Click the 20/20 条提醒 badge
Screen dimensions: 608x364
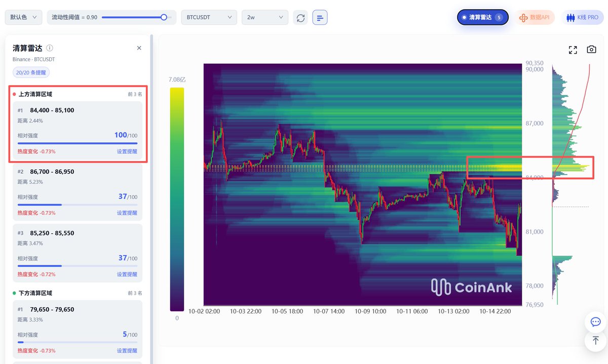31,72
